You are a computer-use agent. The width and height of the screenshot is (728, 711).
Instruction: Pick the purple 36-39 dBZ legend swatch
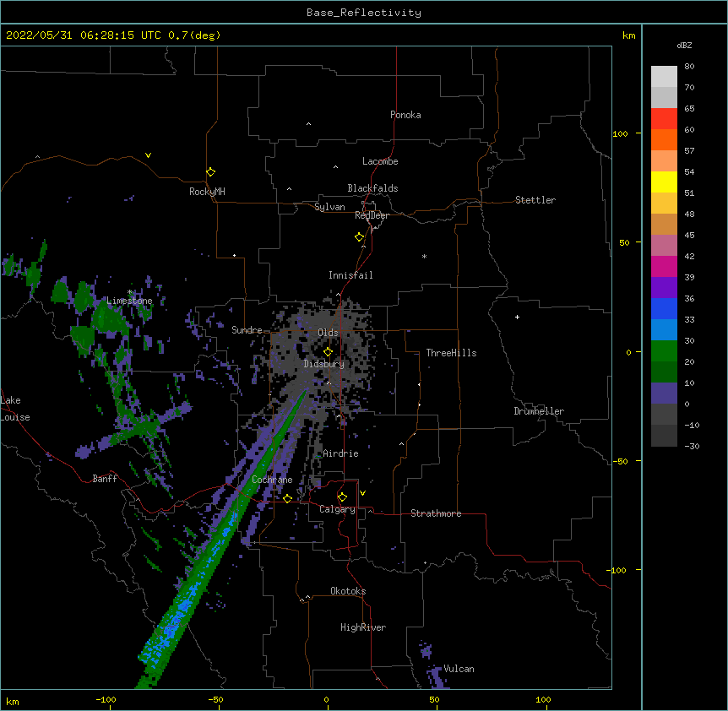click(x=664, y=288)
